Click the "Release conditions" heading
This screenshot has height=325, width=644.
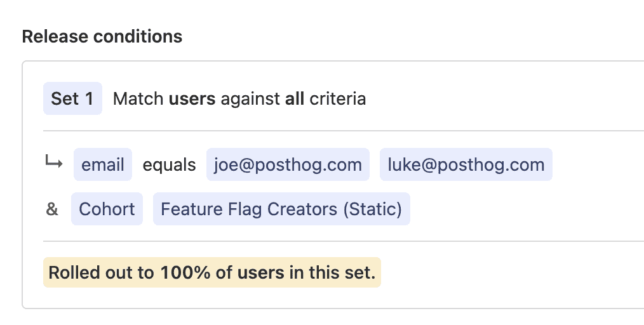[102, 37]
